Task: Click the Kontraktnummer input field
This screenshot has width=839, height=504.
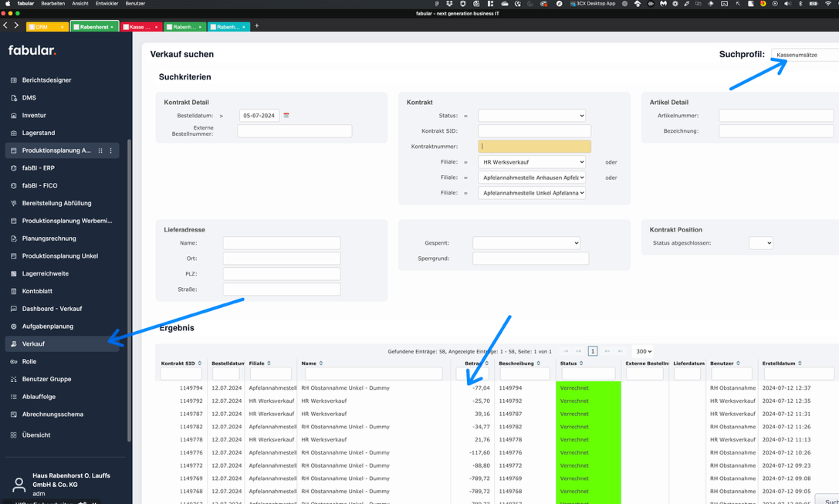Action: [x=534, y=147]
